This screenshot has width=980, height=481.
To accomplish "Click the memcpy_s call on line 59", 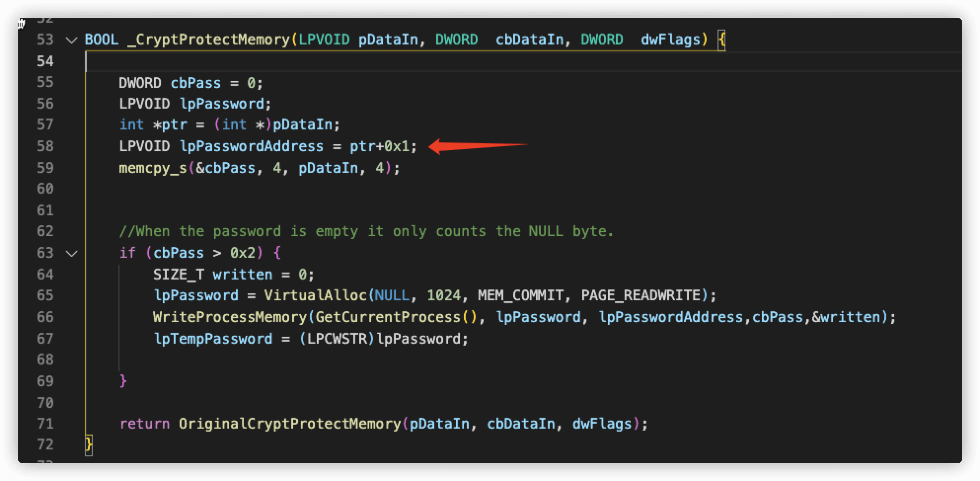I will [x=153, y=168].
